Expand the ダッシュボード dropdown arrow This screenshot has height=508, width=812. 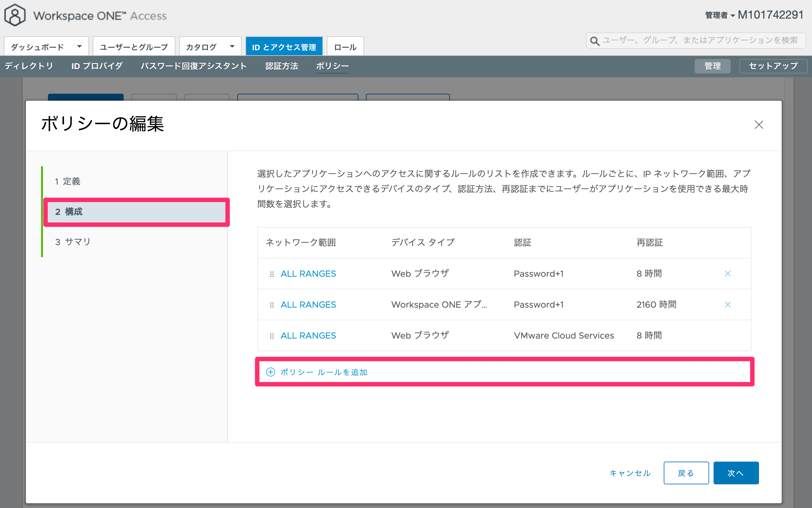click(x=79, y=46)
